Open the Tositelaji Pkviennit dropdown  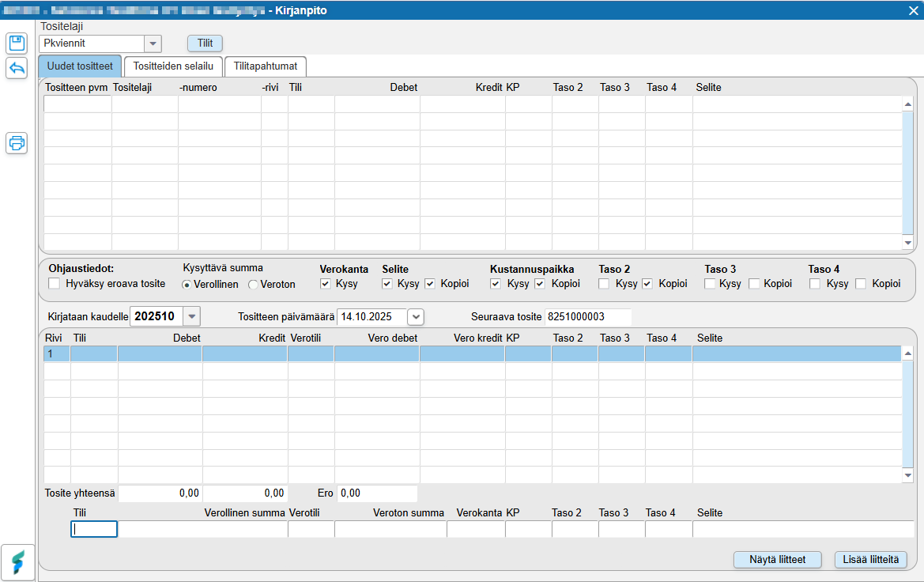pyautogui.click(x=153, y=43)
